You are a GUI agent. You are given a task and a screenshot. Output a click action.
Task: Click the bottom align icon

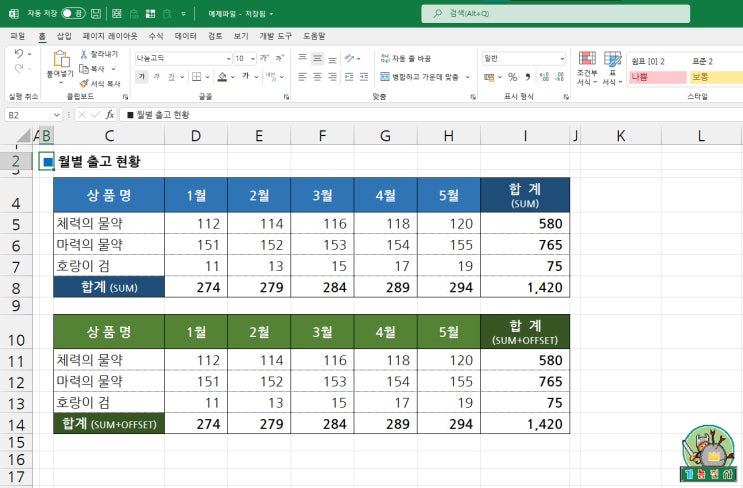333,59
